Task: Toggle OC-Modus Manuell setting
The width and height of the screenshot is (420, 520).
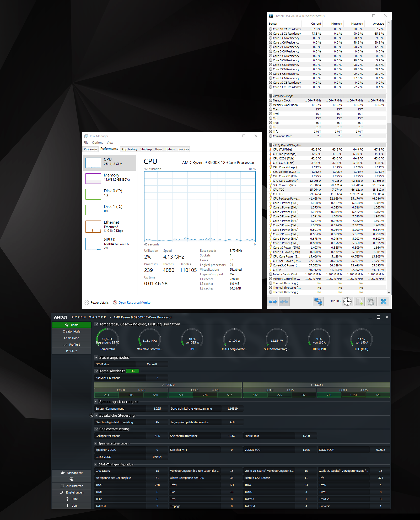Action: coord(152,364)
